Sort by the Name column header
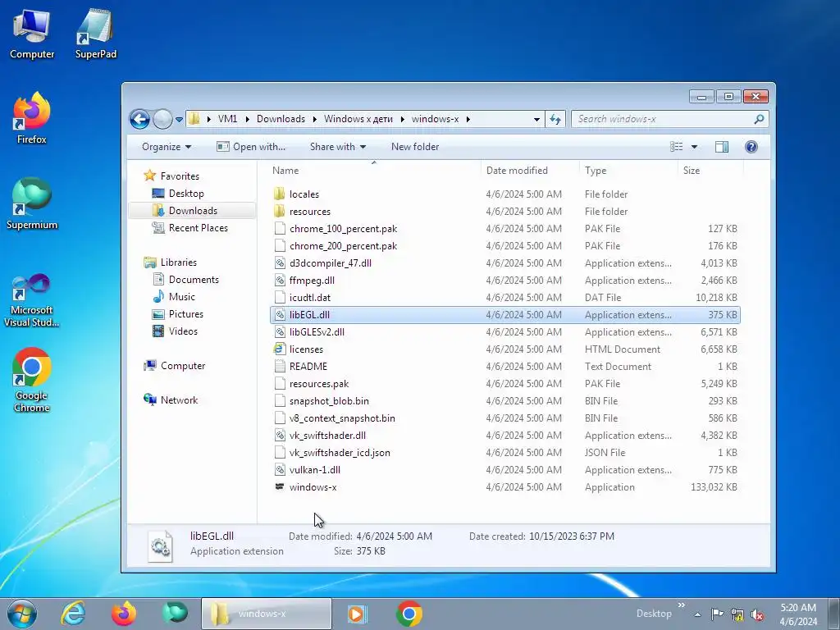The width and height of the screenshot is (840, 630). tap(285, 171)
